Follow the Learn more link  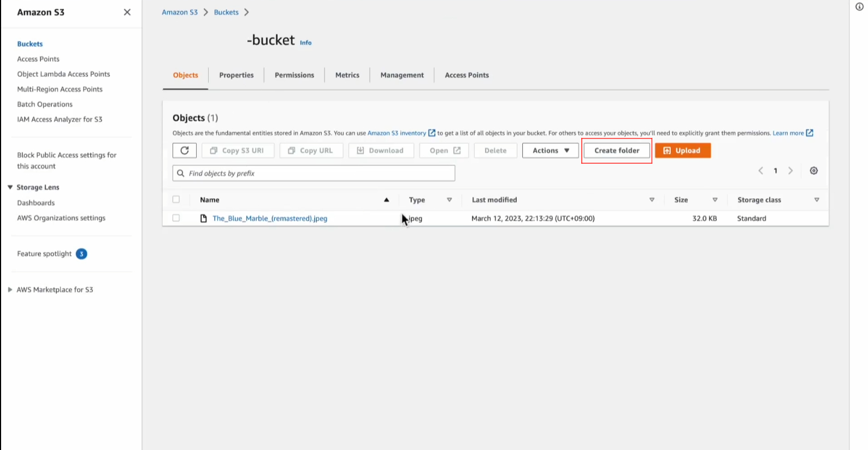[x=788, y=133]
